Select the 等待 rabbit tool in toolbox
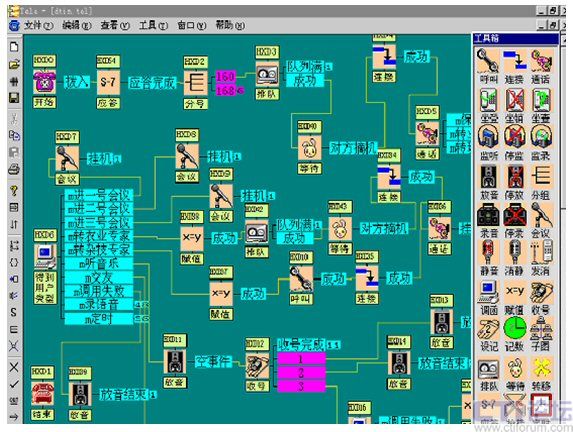The width and height of the screenshot is (573, 432). pos(515,374)
